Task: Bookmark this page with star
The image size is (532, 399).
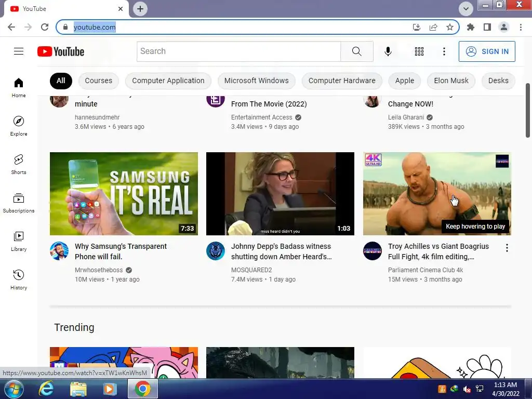Action: (449, 27)
